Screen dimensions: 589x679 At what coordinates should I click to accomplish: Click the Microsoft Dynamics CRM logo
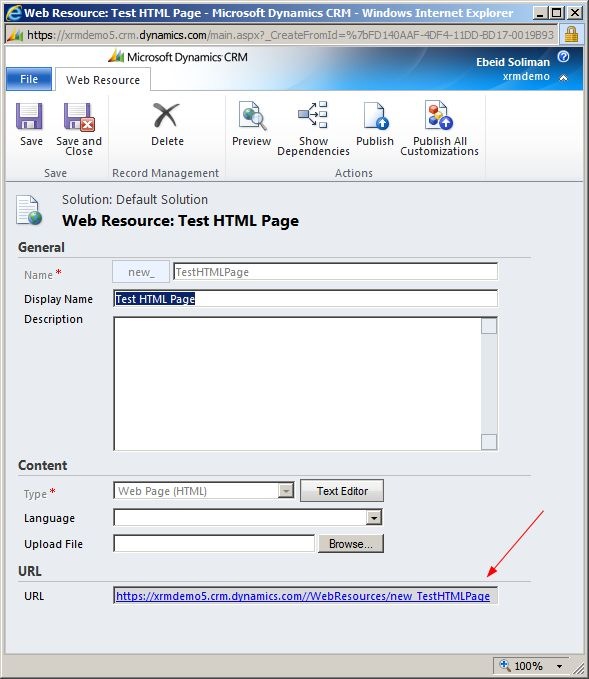pos(178,57)
